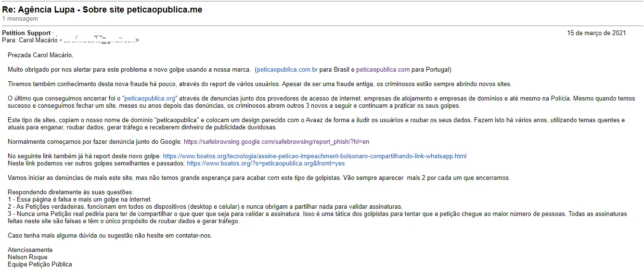This screenshot has height=278, width=644.
Task: Open the Google safebrowsing report_phish link
Action: point(276,142)
